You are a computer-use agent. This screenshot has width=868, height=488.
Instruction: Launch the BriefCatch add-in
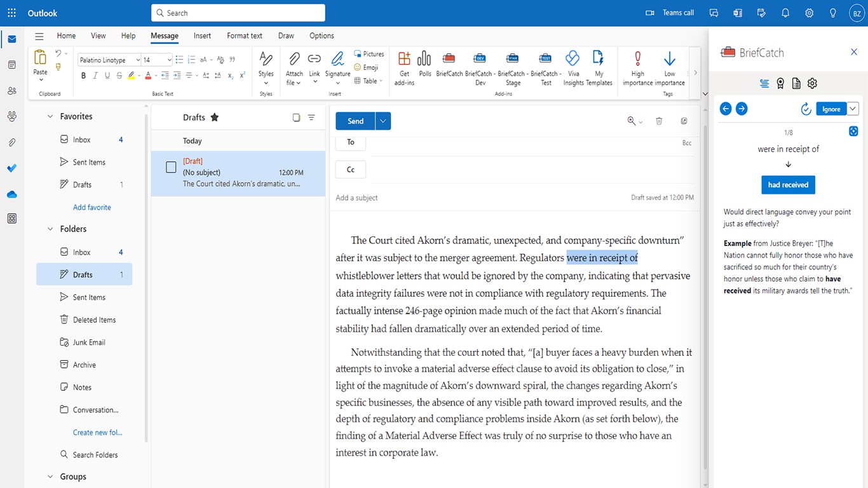point(449,64)
